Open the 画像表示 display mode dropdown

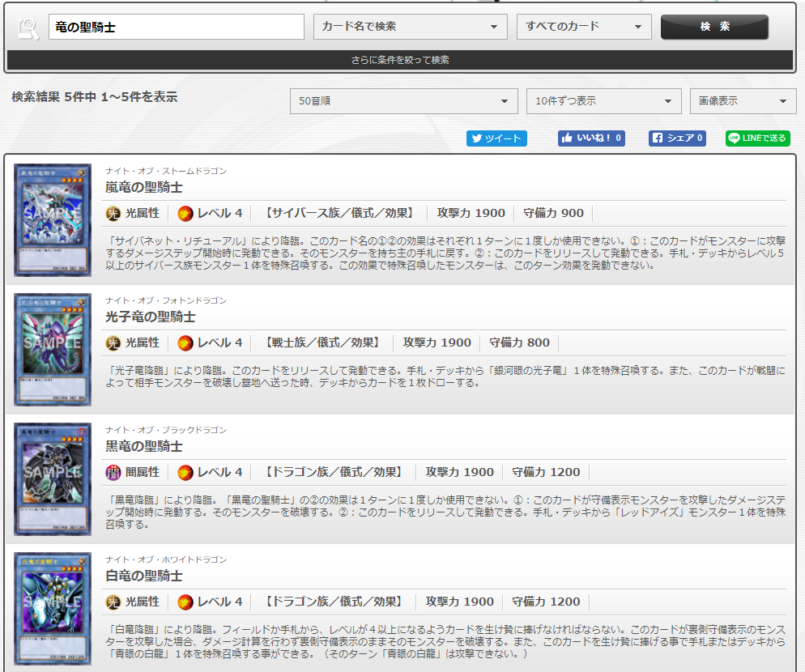click(743, 101)
